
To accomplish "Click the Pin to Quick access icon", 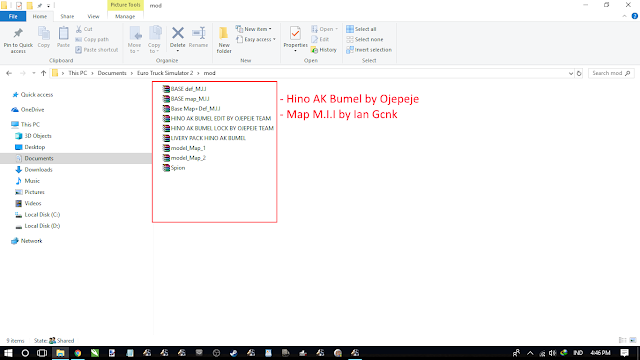I will coord(18,33).
